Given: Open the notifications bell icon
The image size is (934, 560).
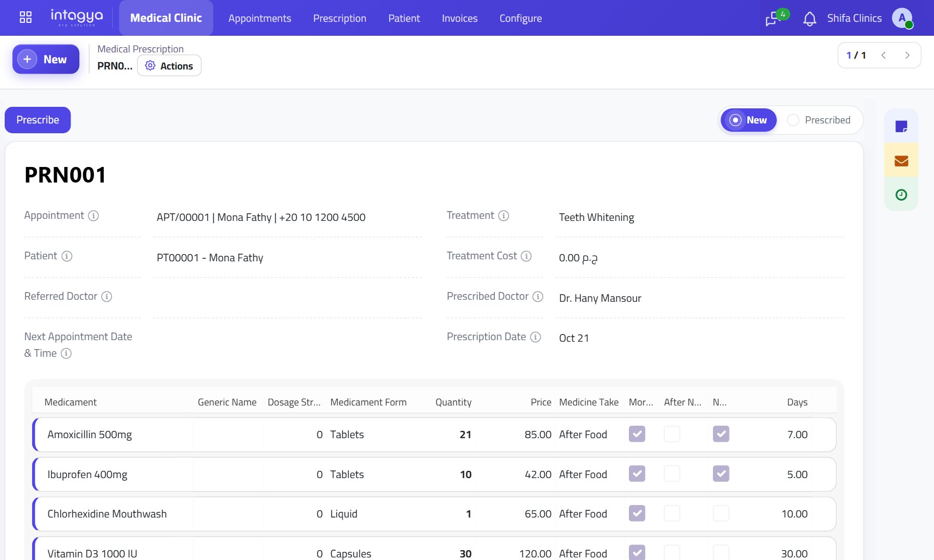Looking at the screenshot, I should [x=809, y=19].
